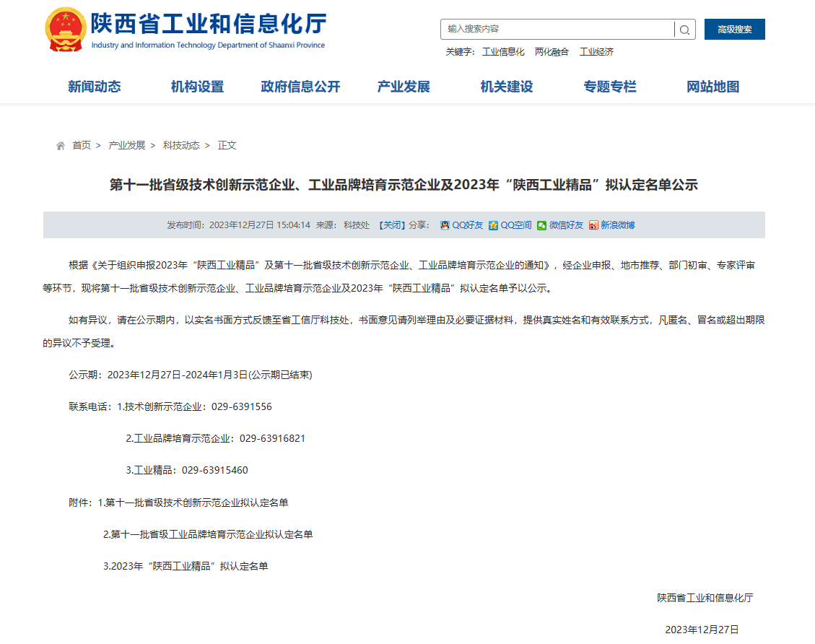Viewport: 815px width, 644px height.
Task: Open the 新闻动态 menu
Action: (x=94, y=87)
